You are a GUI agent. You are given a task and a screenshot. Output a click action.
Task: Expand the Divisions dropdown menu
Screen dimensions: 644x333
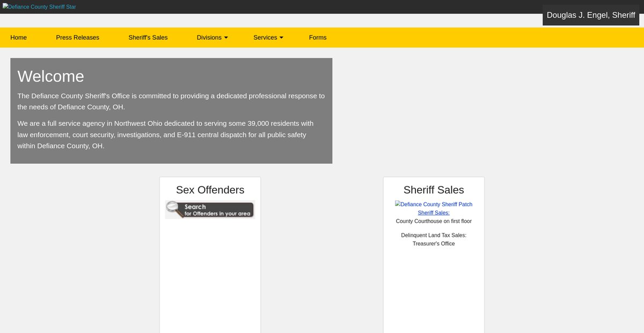pyautogui.click(x=212, y=38)
